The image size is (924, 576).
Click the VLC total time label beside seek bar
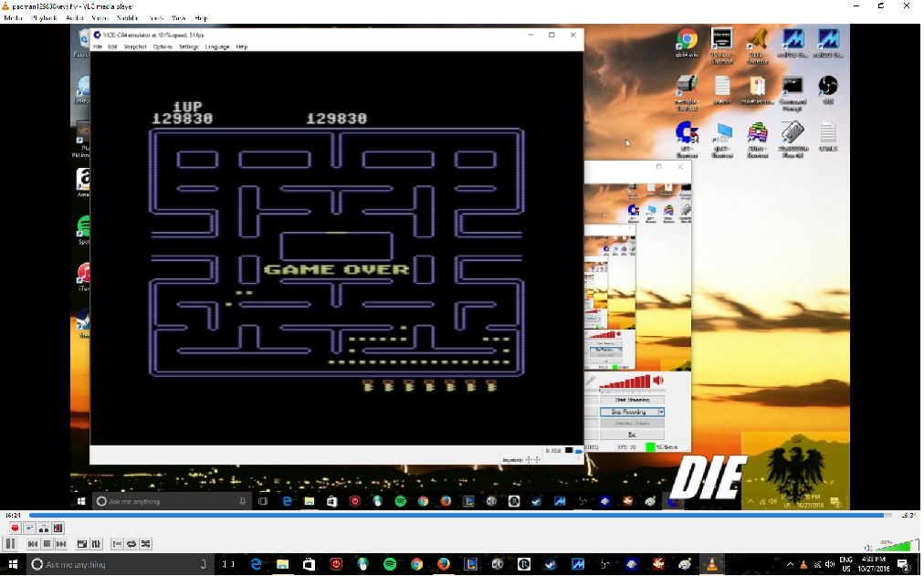908,516
